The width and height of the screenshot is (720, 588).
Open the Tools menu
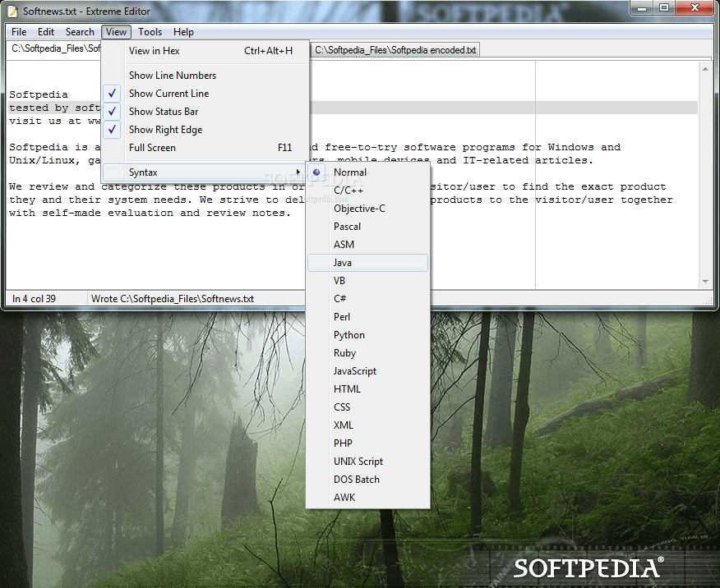point(150,32)
